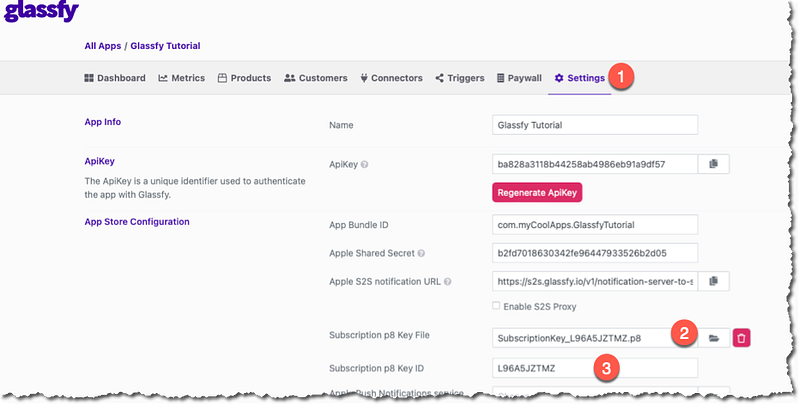The height and width of the screenshot is (405, 800).
Task: Click the 'Subscription p8 Key File' label
Action: pyautogui.click(x=379, y=335)
